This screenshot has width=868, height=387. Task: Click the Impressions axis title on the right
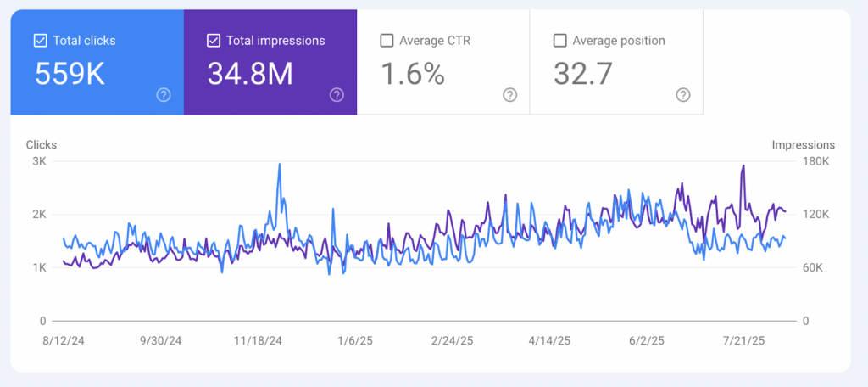(x=803, y=145)
